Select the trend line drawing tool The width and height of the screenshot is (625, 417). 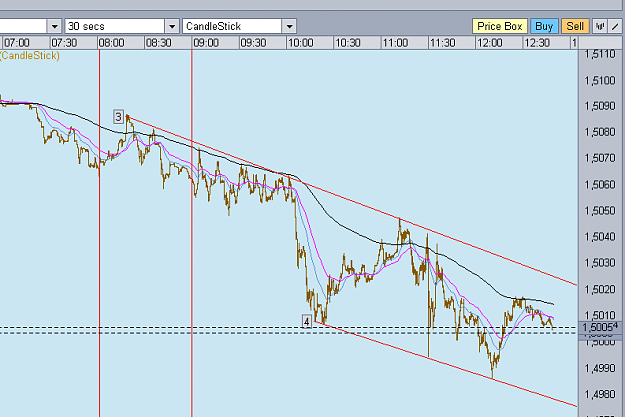click(x=615, y=26)
